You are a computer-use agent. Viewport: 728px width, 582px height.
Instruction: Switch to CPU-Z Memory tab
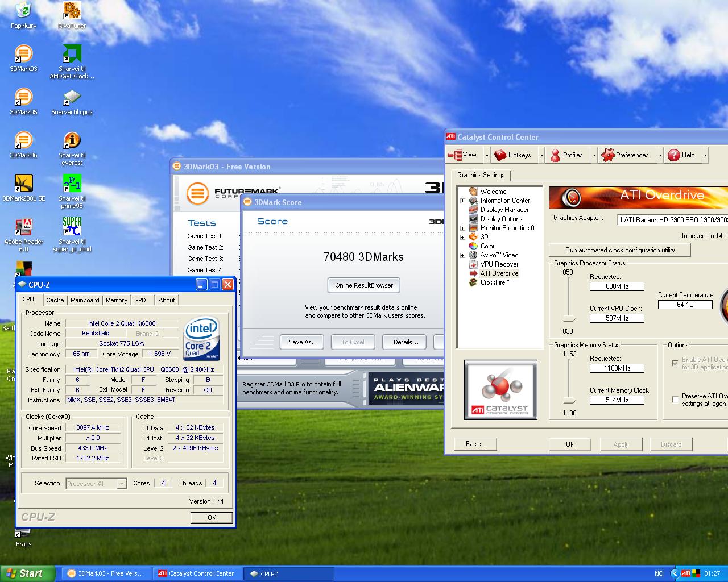117,300
